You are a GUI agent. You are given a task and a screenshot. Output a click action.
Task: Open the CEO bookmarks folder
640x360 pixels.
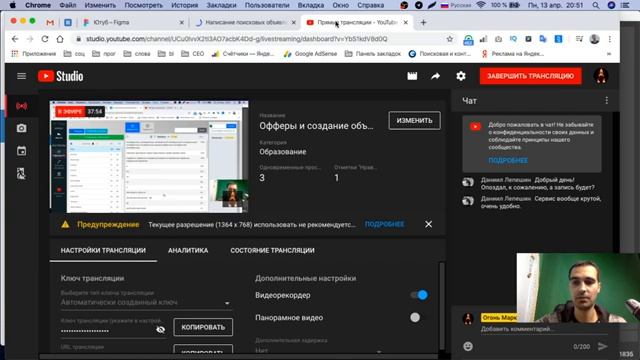click(x=193, y=53)
